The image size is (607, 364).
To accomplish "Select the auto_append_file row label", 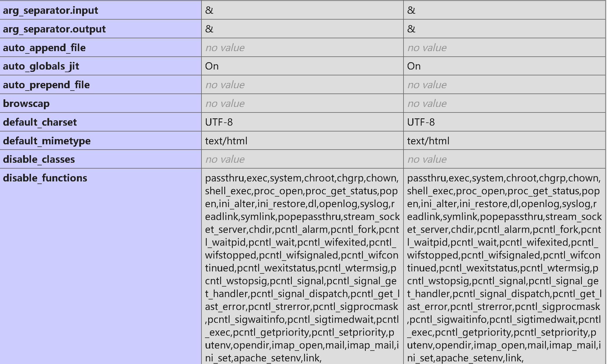I will coord(44,48).
